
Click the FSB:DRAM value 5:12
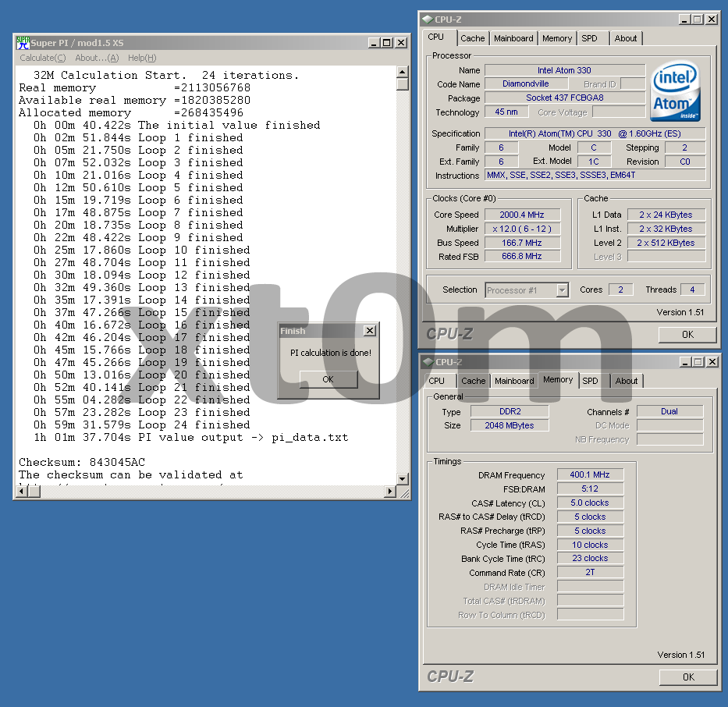pos(590,489)
